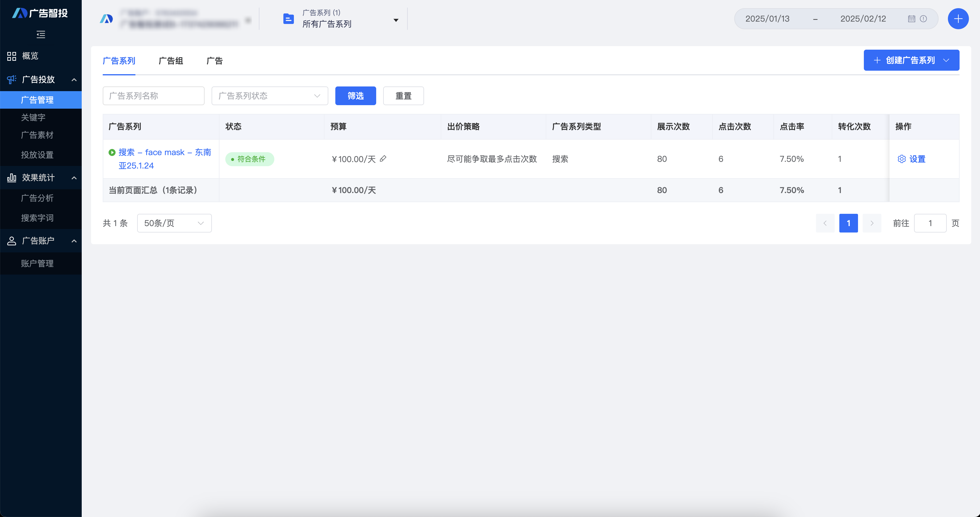The height and width of the screenshot is (517, 980).
Task: Open 概览 overview in sidebar
Action: [x=30, y=56]
